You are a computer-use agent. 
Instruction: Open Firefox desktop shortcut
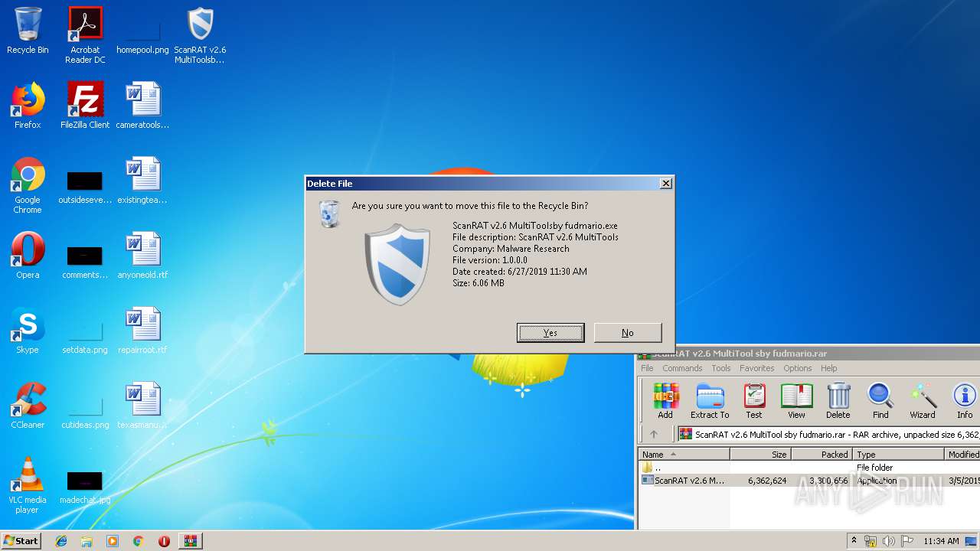click(x=28, y=106)
